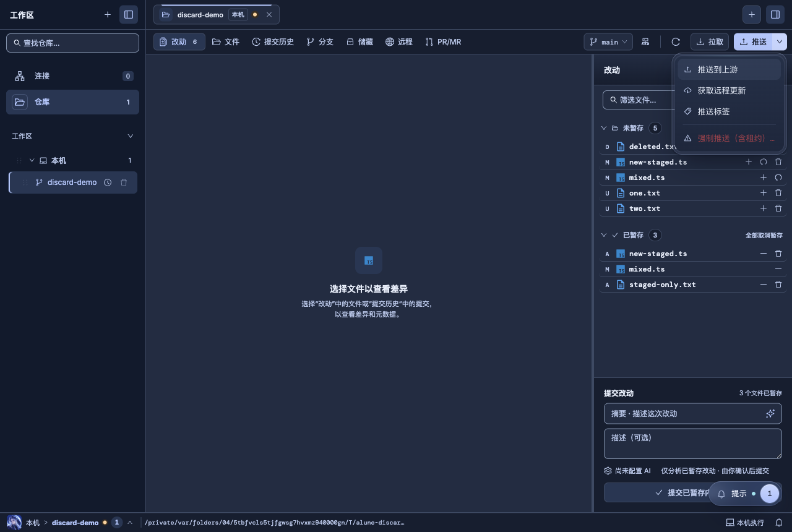This screenshot has height=532, width=792.
Task: Collapse the 推送 dropdown arrow
Action: pos(780,41)
